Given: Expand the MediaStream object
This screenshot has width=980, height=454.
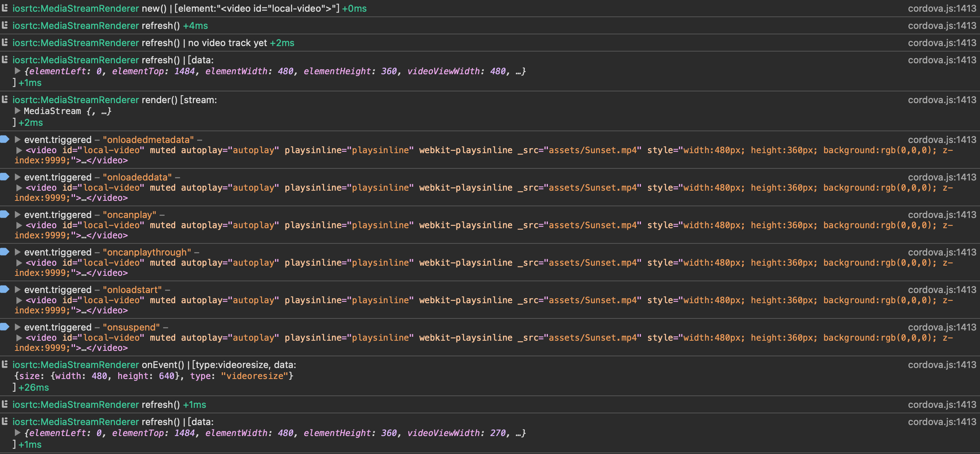Looking at the screenshot, I should click(x=18, y=111).
